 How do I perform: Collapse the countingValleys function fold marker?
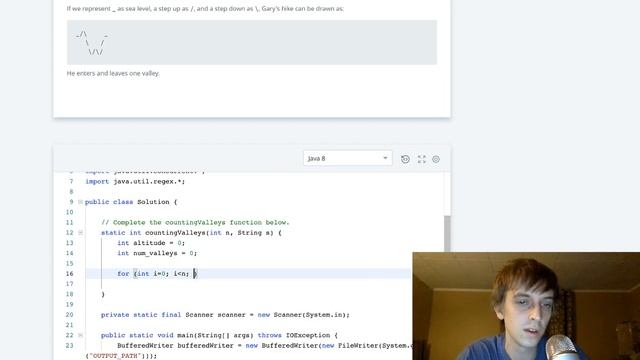click(80, 233)
